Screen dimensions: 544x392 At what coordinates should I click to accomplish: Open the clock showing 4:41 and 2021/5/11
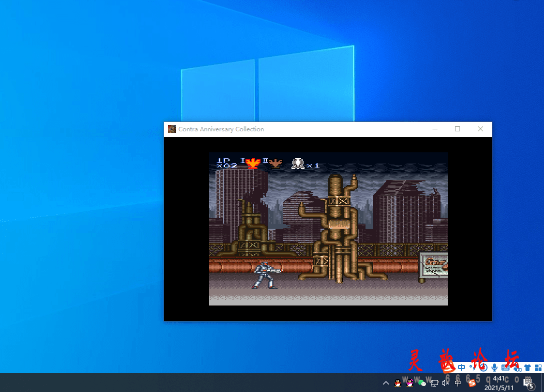pos(499,383)
